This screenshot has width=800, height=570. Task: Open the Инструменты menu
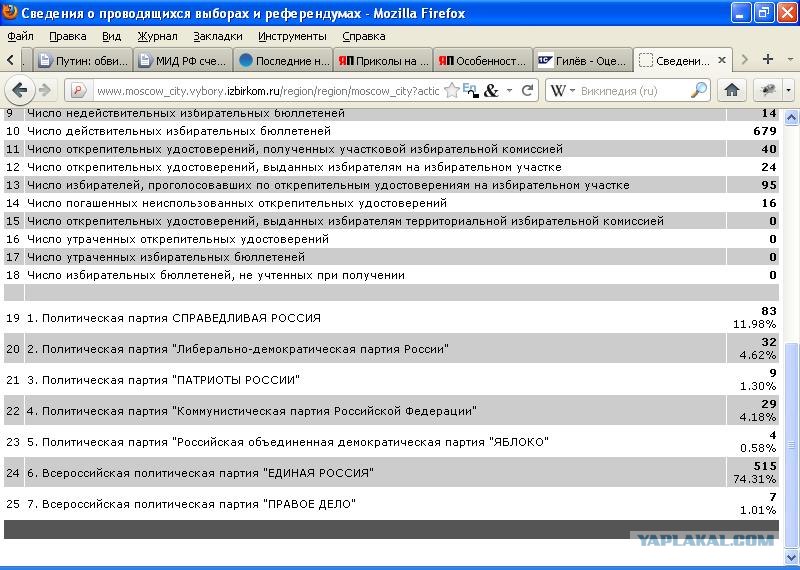coord(292,36)
